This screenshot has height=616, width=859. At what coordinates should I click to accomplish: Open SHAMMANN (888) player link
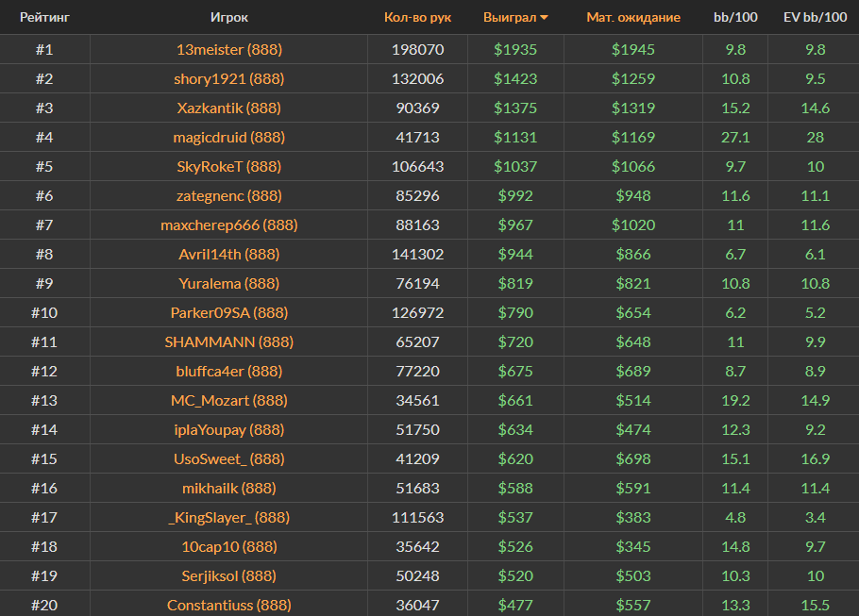click(x=229, y=341)
